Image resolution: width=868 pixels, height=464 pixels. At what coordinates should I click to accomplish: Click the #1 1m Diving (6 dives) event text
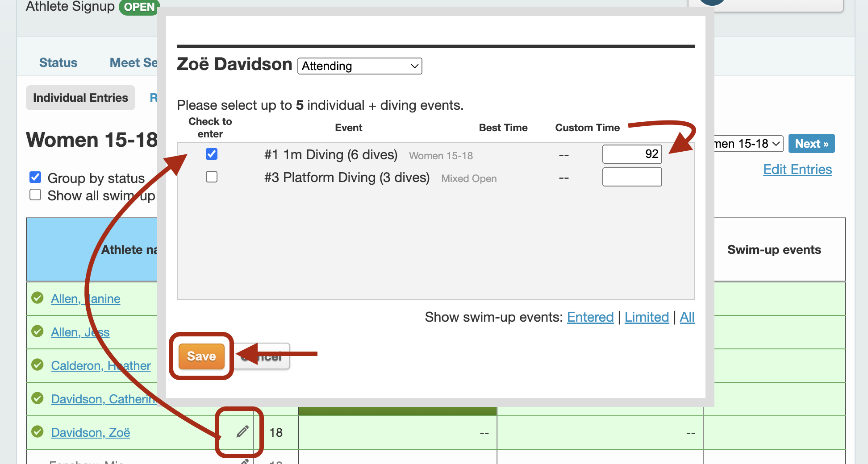tap(331, 154)
